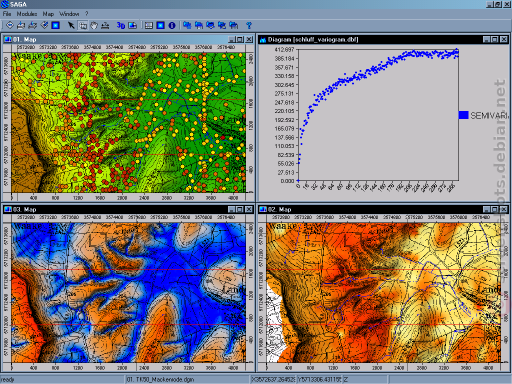Click the status bar TK50 layer name field
Screen dimensions: 512x384
pos(188,380)
